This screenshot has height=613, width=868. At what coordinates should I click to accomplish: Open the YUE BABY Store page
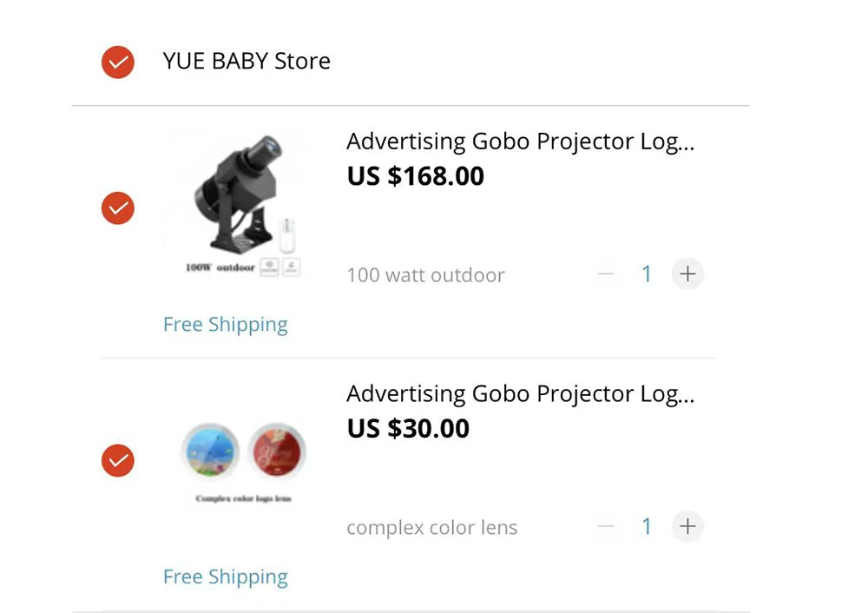247,62
